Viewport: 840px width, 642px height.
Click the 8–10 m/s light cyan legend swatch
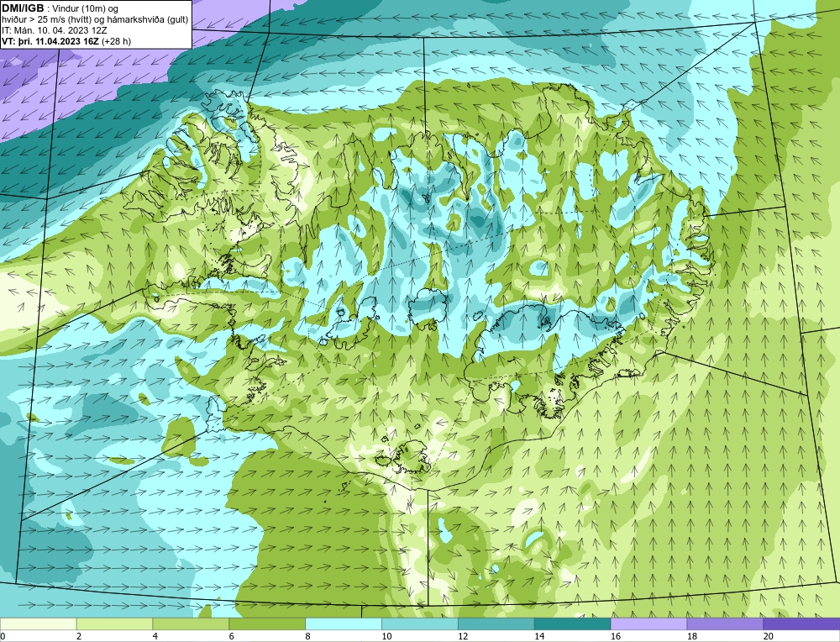tap(344, 624)
